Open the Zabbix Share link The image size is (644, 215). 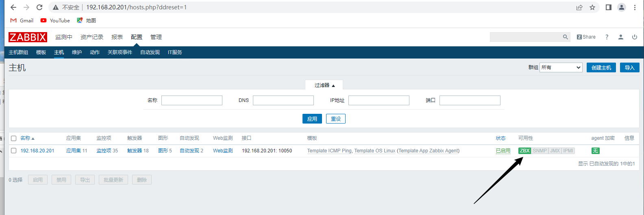[x=586, y=37]
